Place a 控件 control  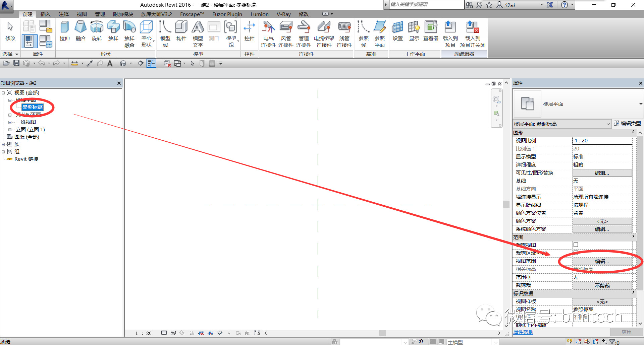[249, 31]
